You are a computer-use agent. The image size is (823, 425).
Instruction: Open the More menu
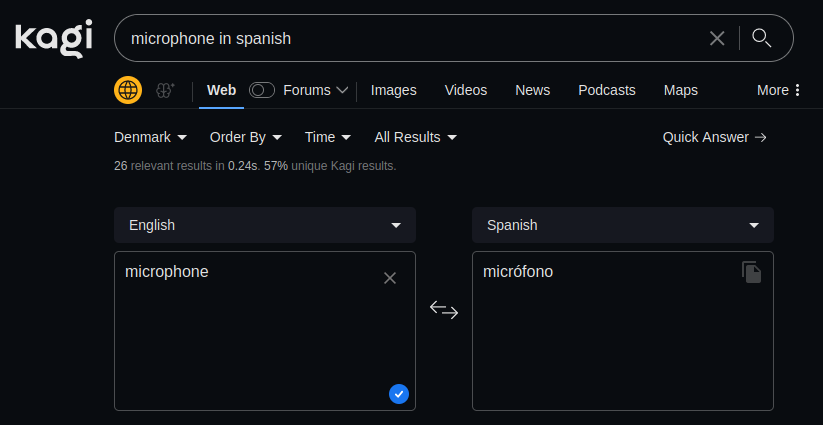(779, 90)
